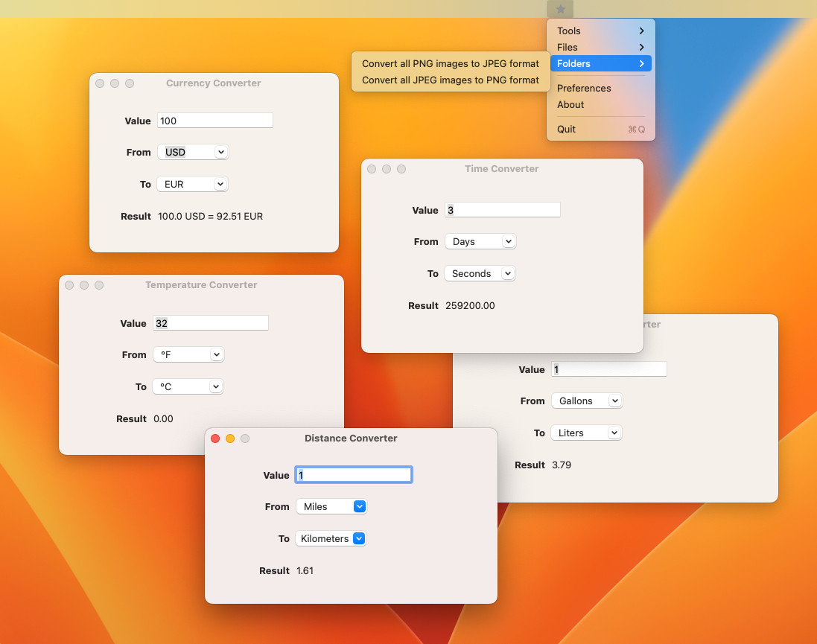Minimize the Distance Converter with yellow button

[x=230, y=439]
